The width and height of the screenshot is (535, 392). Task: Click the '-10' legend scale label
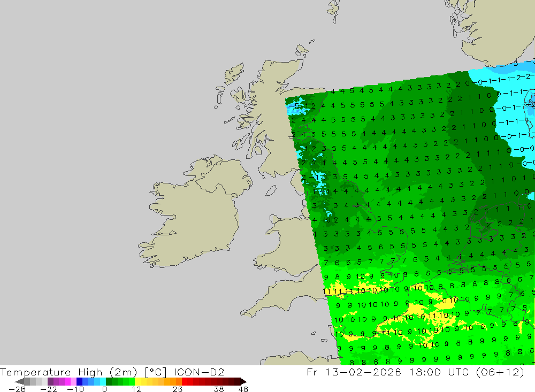tap(75, 389)
